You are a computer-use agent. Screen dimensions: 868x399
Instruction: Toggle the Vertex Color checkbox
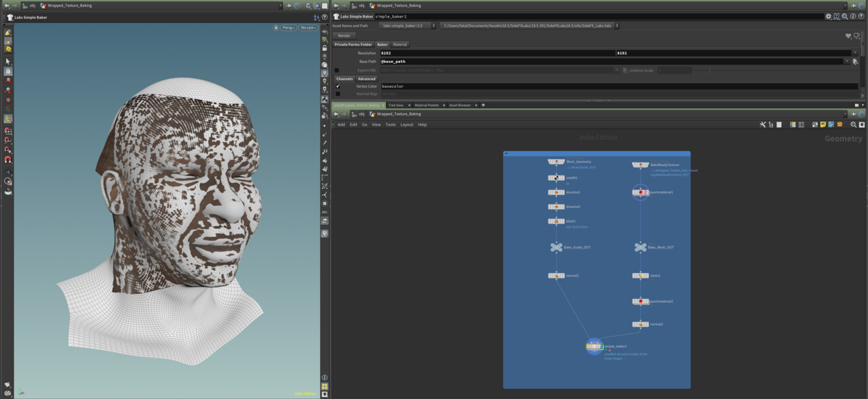pyautogui.click(x=338, y=87)
